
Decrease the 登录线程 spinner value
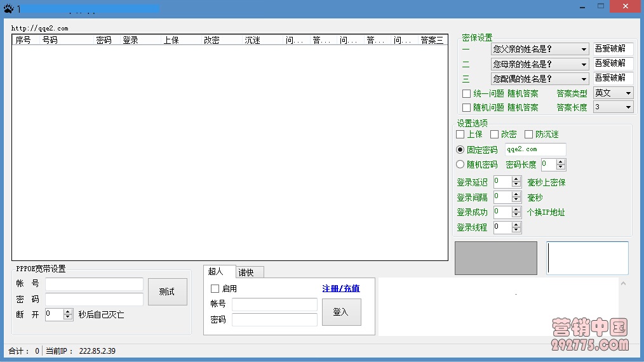(516, 231)
